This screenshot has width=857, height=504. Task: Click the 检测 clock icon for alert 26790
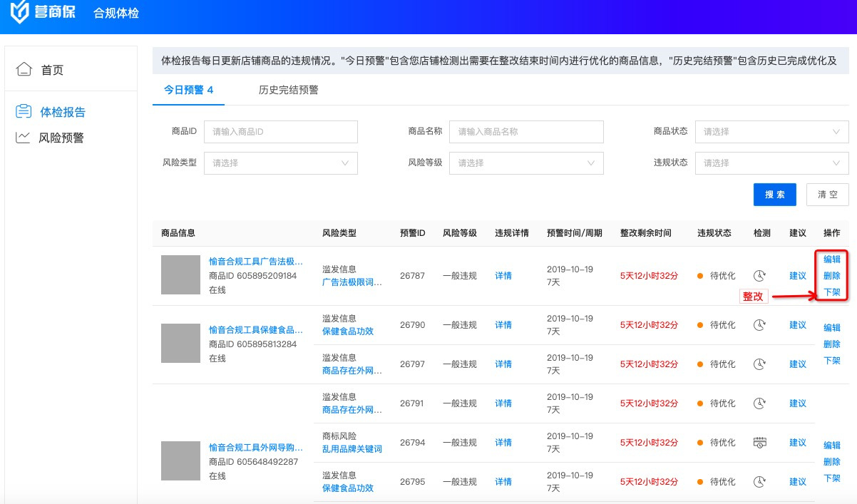pyautogui.click(x=760, y=325)
